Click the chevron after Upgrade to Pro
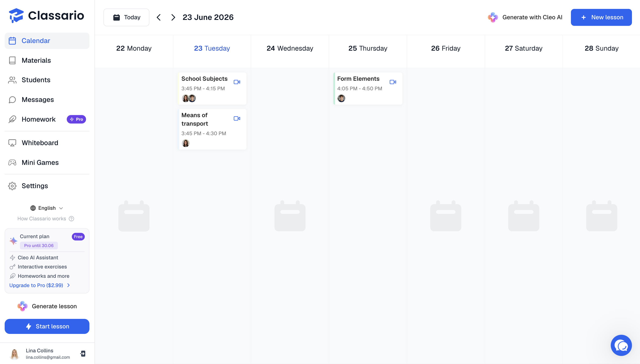 68,285
